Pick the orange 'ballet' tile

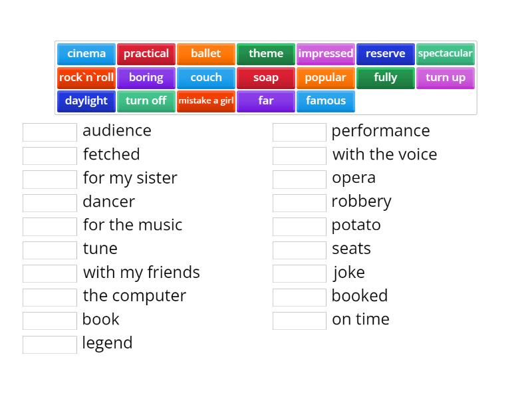click(x=206, y=54)
